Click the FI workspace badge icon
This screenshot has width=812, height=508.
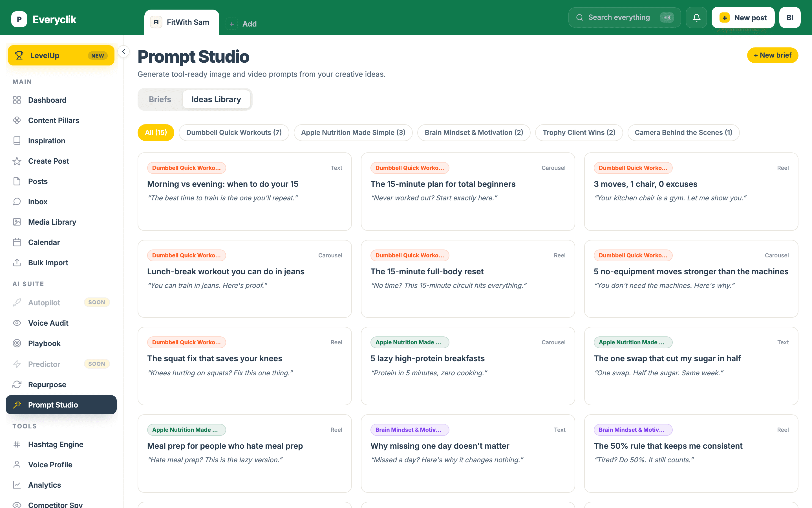click(156, 22)
